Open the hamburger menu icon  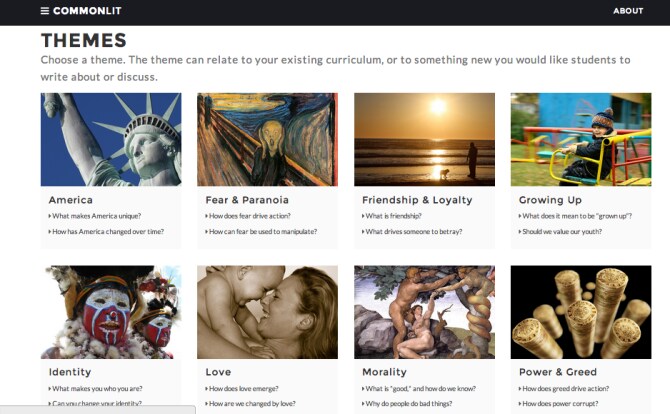click(x=44, y=11)
